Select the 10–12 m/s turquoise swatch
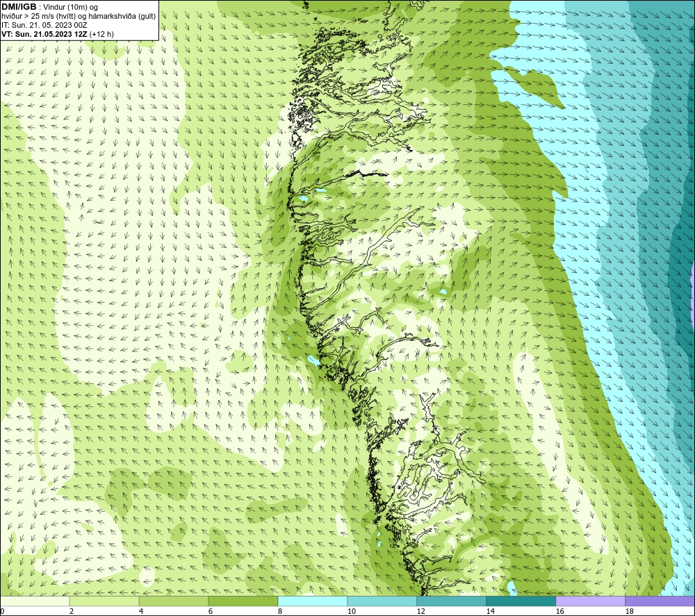The height and width of the screenshot is (616, 695). (382, 601)
